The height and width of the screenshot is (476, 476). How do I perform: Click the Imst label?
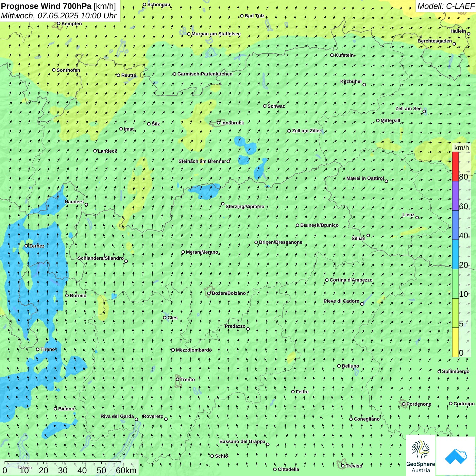pos(129,129)
